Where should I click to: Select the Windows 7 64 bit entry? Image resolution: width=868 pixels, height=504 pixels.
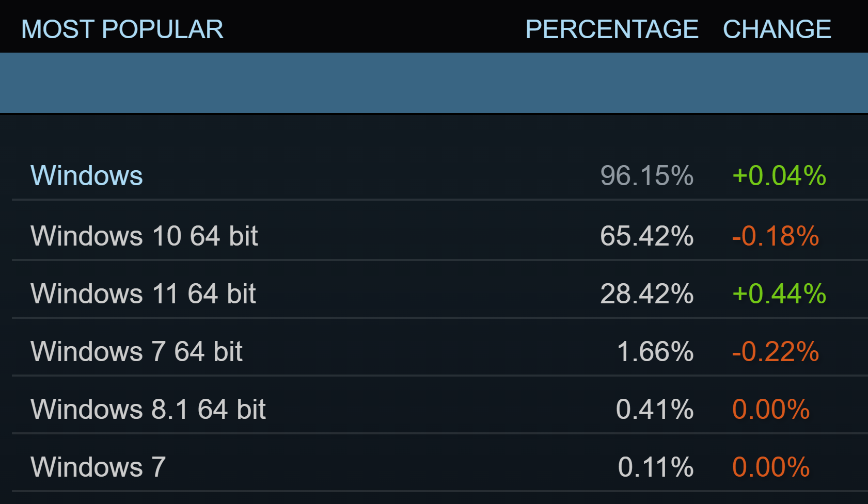tap(136, 351)
